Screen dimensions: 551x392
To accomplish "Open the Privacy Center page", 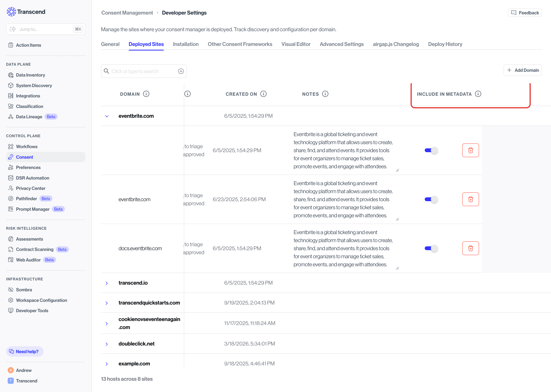I will [31, 188].
